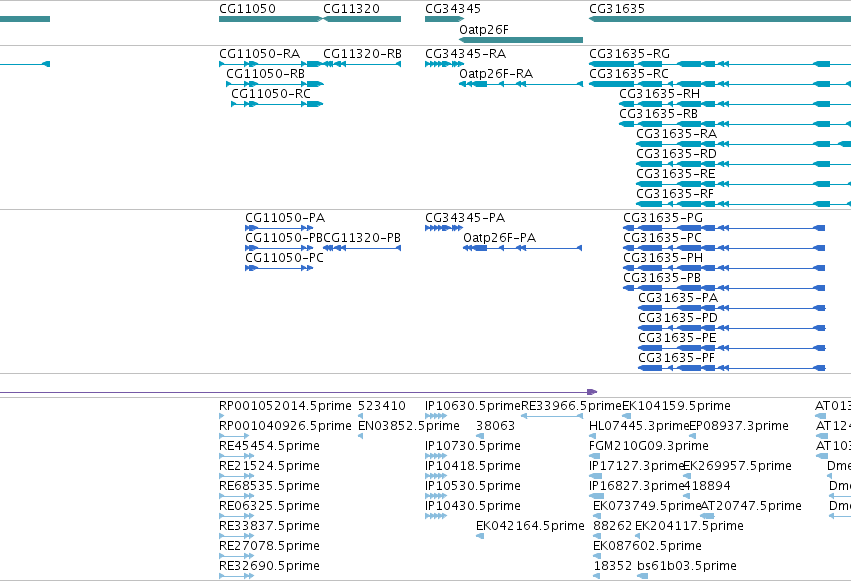The width and height of the screenshot is (851, 581).
Task: Click EST EK042164.5prime
Action: pyautogui.click(x=530, y=527)
